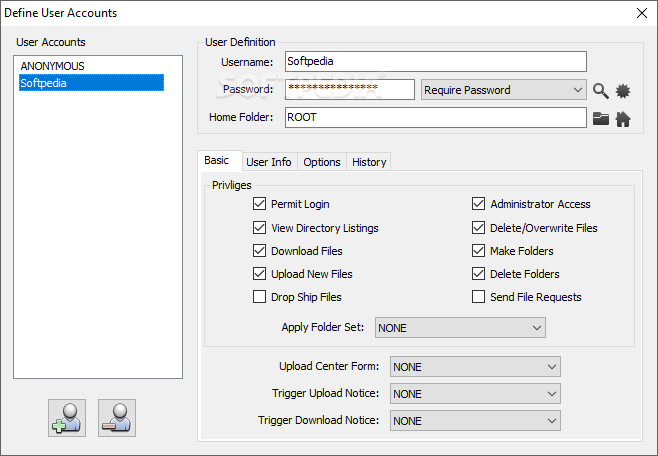Viewport: 658px width, 456px height.
Task: Close the Define User Accounts dialog
Action: (641, 13)
